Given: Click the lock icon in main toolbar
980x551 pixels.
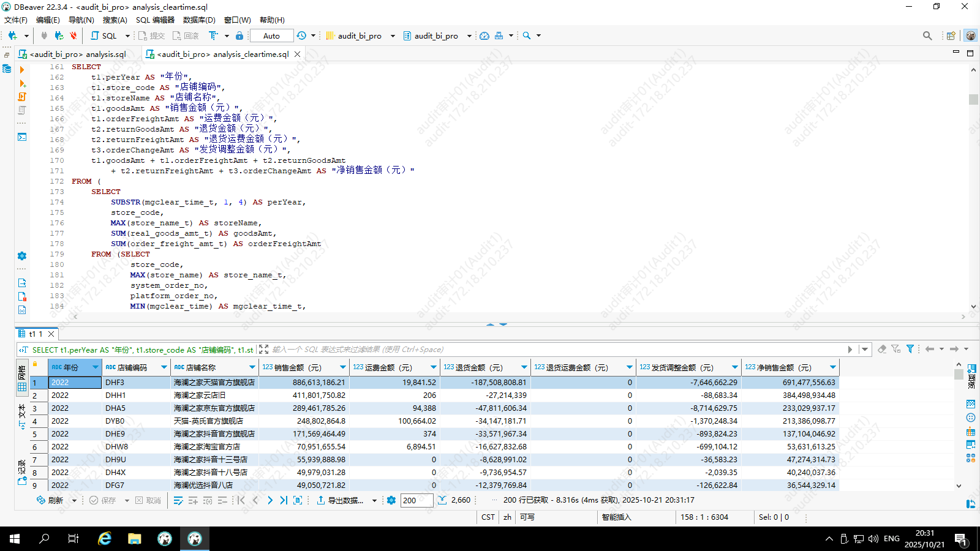Looking at the screenshot, I should (x=239, y=36).
